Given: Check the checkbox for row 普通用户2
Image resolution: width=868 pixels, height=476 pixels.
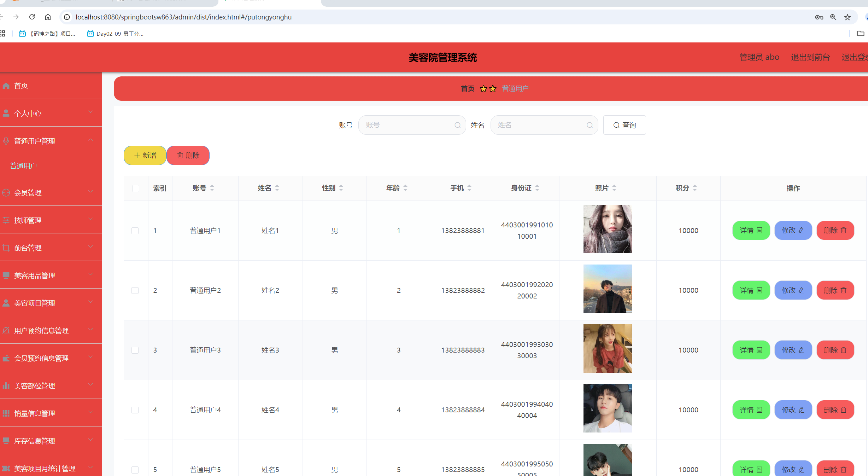Looking at the screenshot, I should click(135, 290).
